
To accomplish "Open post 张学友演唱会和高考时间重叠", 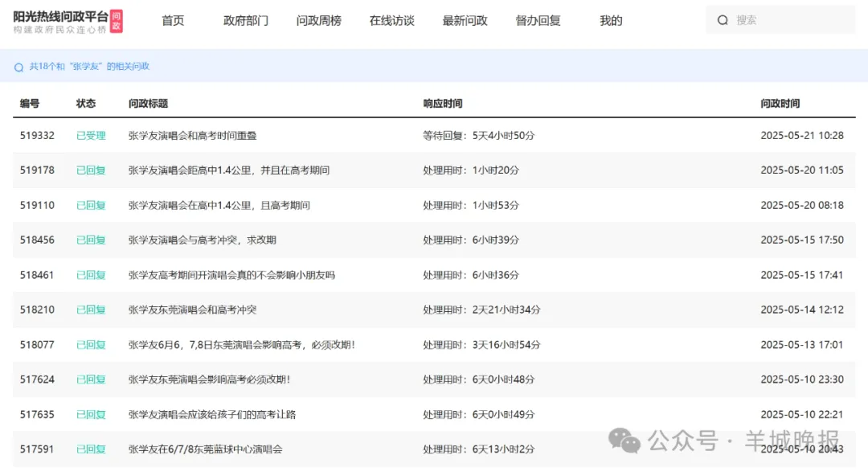I will point(192,136).
